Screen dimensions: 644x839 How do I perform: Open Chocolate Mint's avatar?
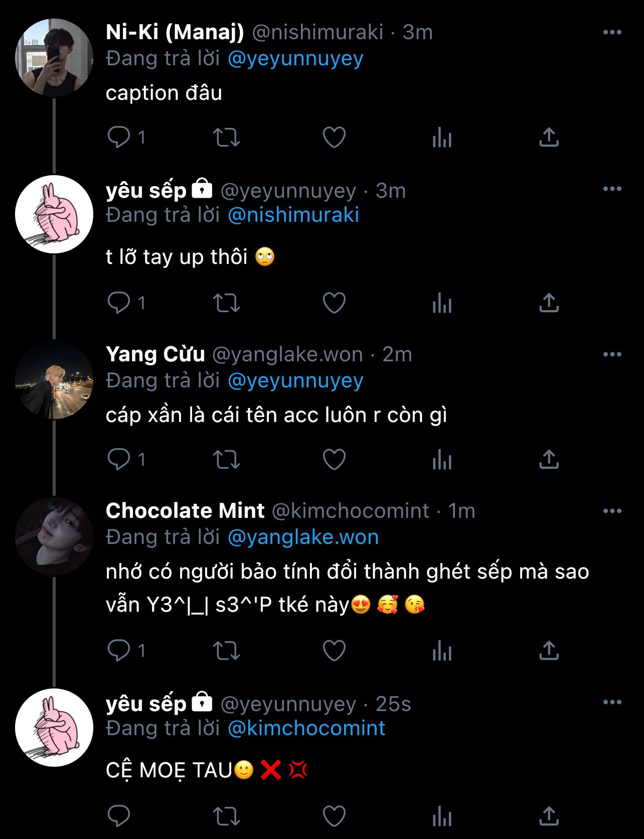tap(54, 536)
